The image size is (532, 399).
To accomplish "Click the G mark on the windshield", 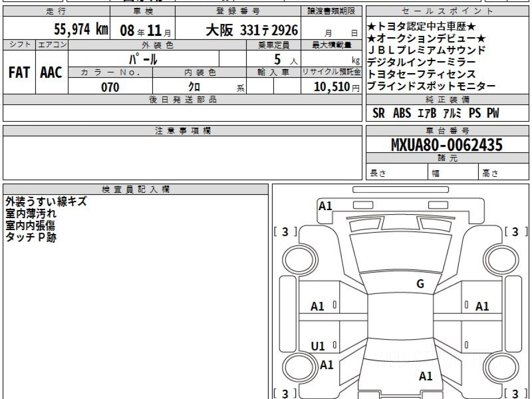I will tap(420, 284).
